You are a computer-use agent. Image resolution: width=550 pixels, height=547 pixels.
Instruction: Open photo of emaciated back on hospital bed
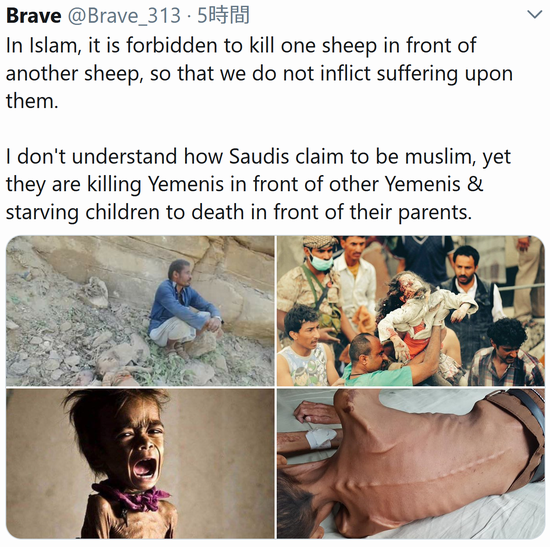point(410,463)
